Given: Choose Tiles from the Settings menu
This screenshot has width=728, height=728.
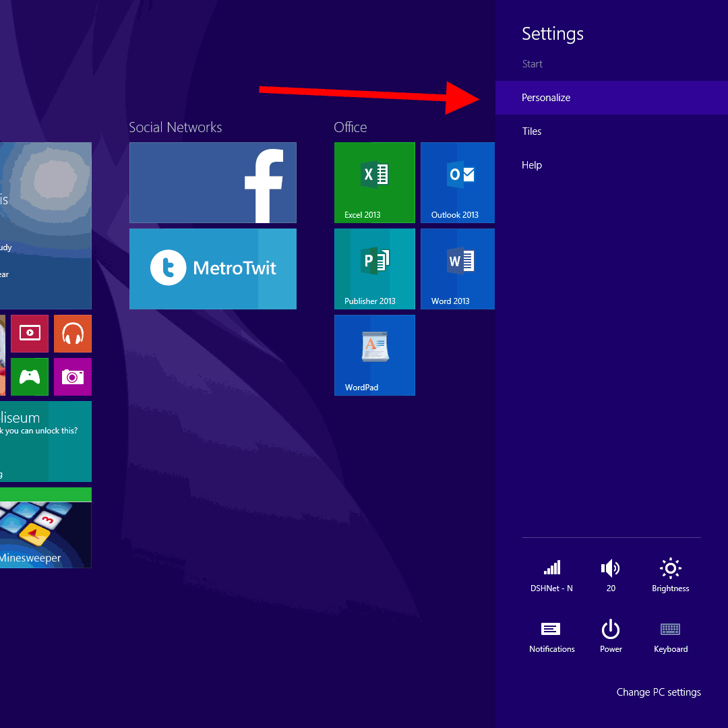Looking at the screenshot, I should click(x=532, y=131).
